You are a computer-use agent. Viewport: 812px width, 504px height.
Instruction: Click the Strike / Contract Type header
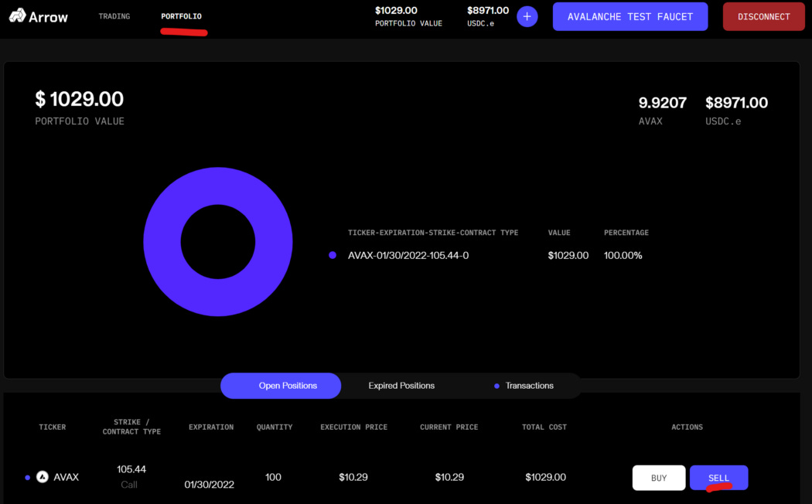click(x=131, y=427)
